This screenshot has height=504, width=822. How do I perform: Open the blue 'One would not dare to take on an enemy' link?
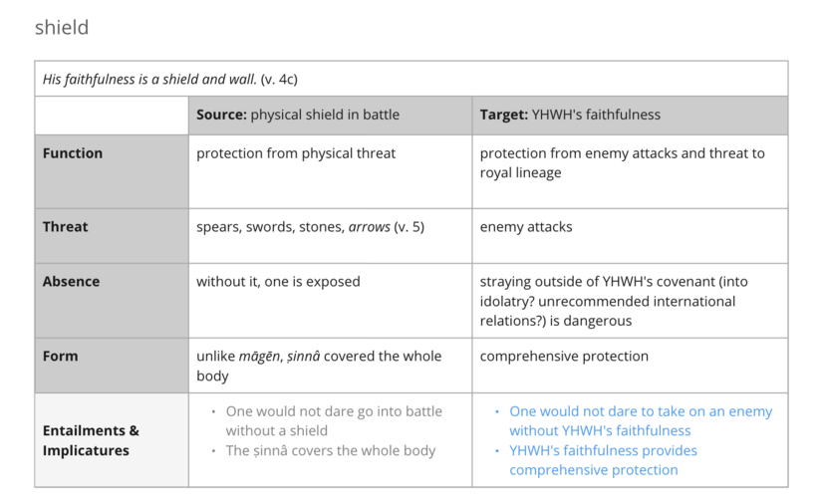[640, 420]
